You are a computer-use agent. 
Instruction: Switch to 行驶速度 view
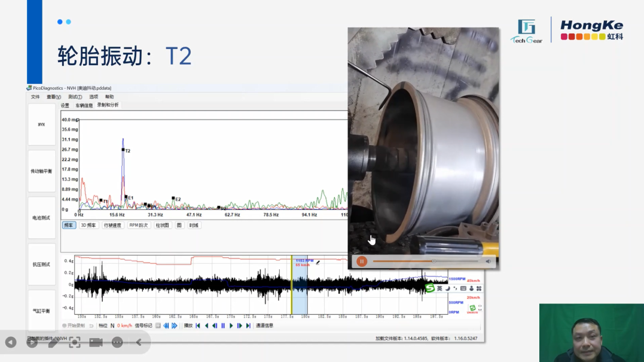pyautogui.click(x=112, y=225)
